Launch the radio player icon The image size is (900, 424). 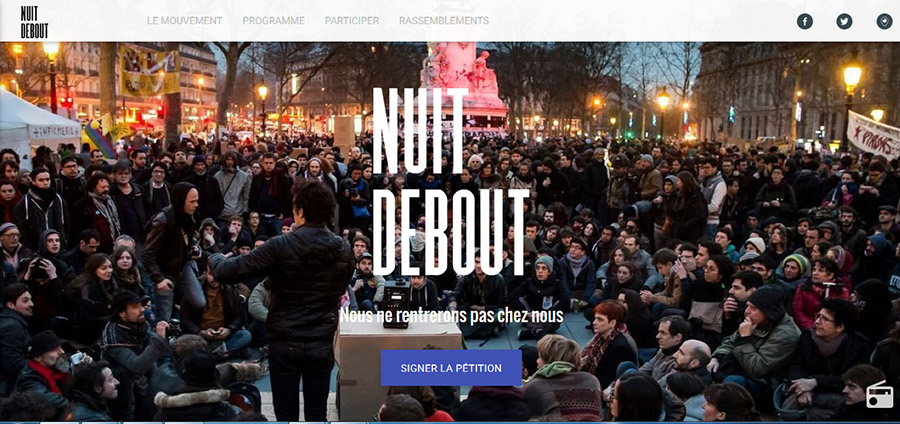click(x=879, y=395)
